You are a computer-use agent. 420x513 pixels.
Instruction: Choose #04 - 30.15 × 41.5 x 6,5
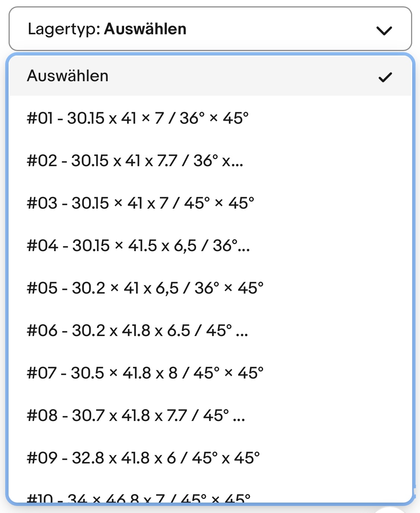[138, 246]
